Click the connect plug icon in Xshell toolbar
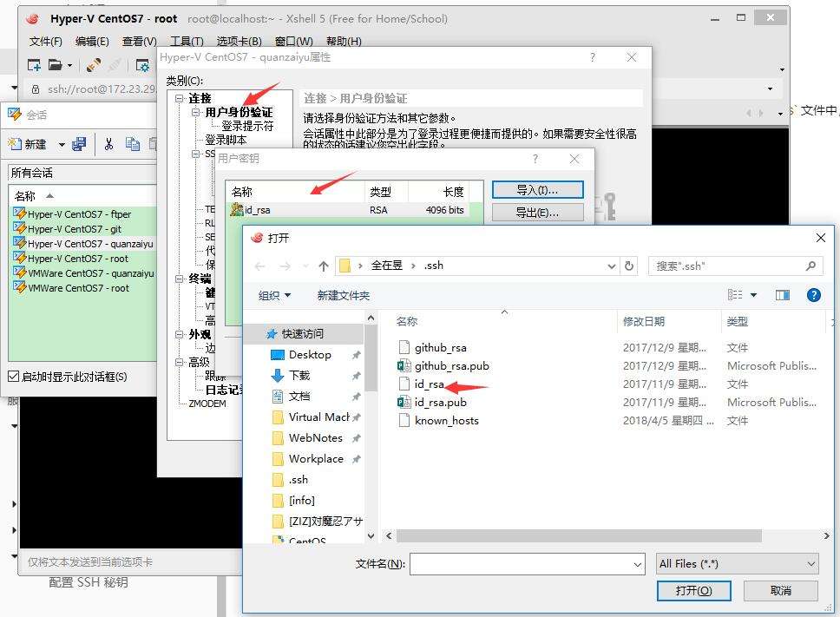Screen dimensions: 840x617 93,65
